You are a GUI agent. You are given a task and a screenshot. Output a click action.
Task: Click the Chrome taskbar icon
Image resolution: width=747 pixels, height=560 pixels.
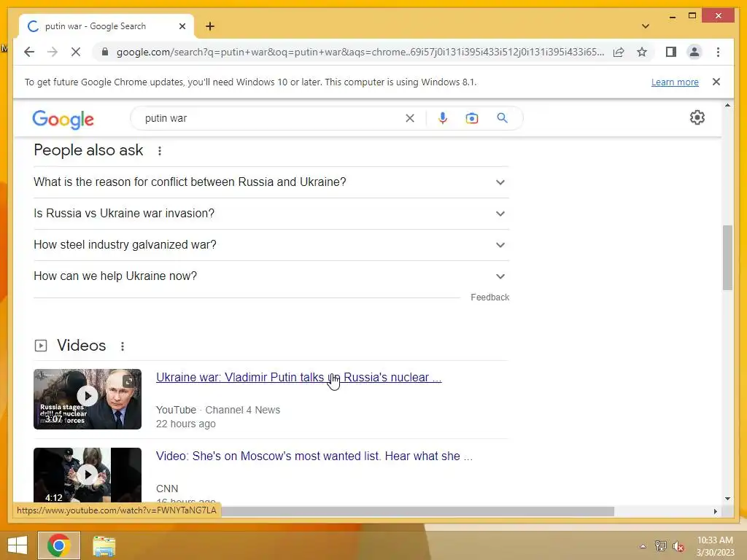(59, 545)
